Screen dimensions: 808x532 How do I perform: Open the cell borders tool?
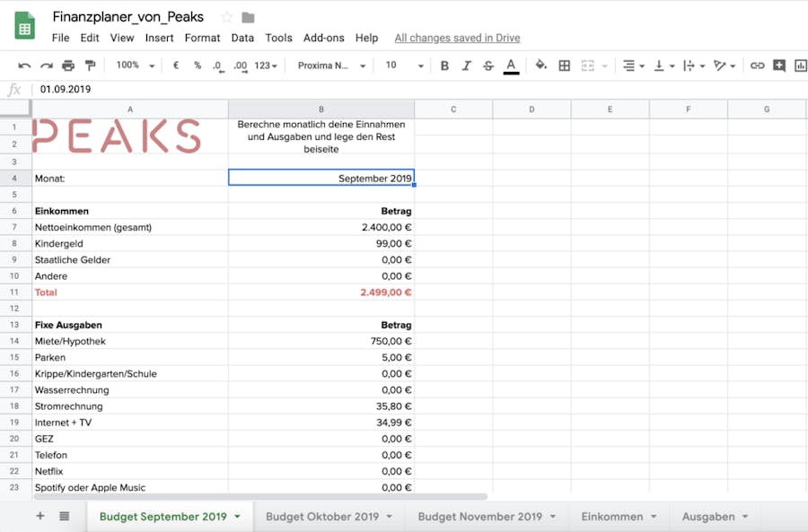pyautogui.click(x=564, y=65)
